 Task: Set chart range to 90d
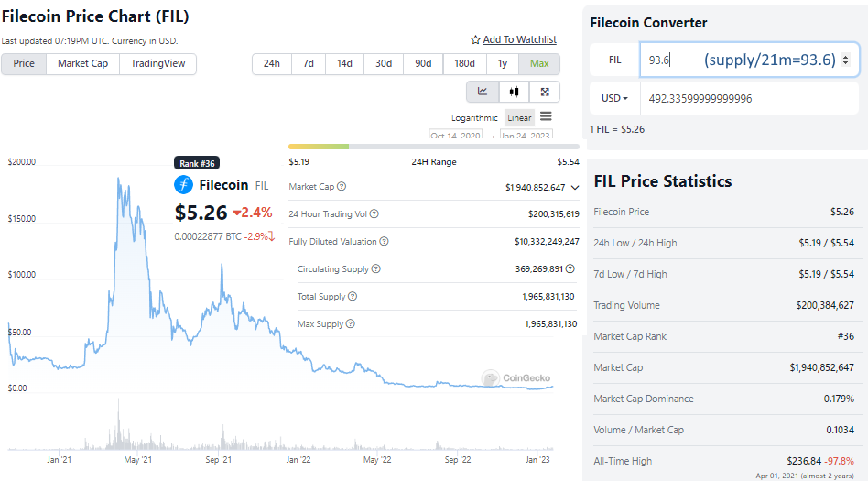(423, 64)
